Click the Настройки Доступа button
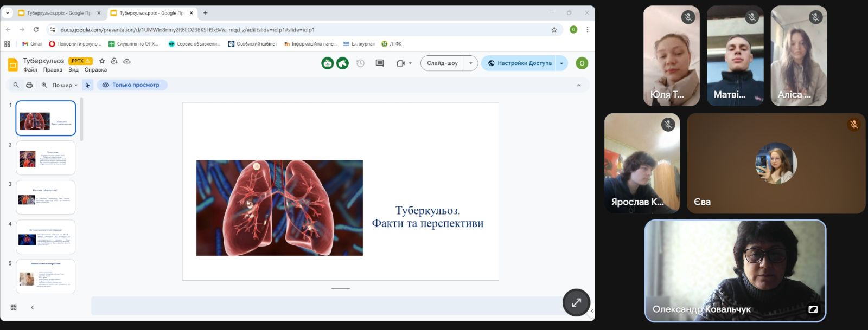868x330 pixels. pyautogui.click(x=519, y=63)
